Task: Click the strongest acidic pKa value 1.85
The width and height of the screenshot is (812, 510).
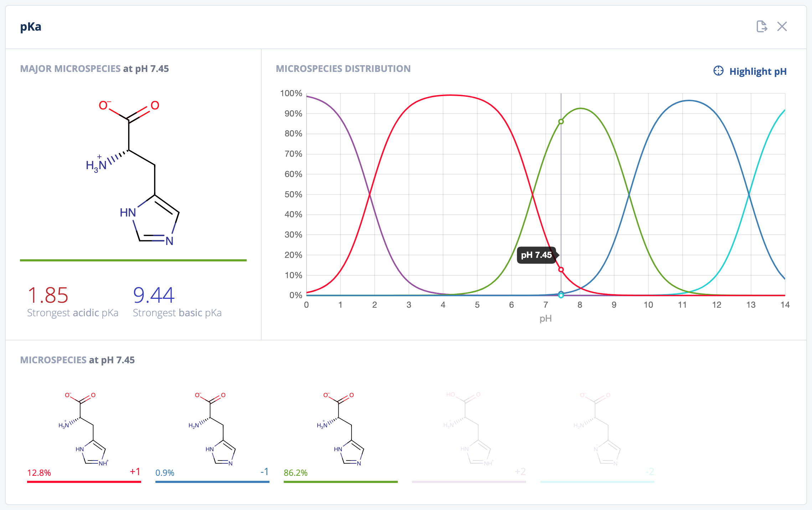Action: (48, 295)
